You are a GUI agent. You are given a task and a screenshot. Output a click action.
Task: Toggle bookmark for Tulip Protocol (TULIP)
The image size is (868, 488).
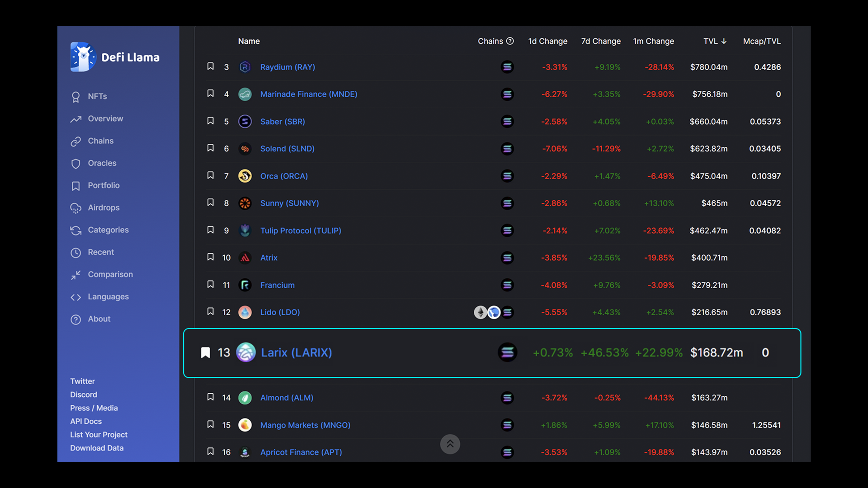210,230
